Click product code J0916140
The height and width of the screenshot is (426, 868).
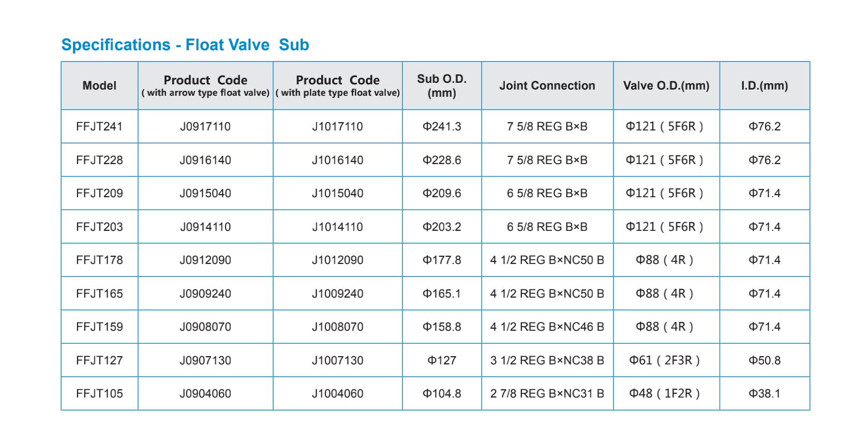point(205,160)
